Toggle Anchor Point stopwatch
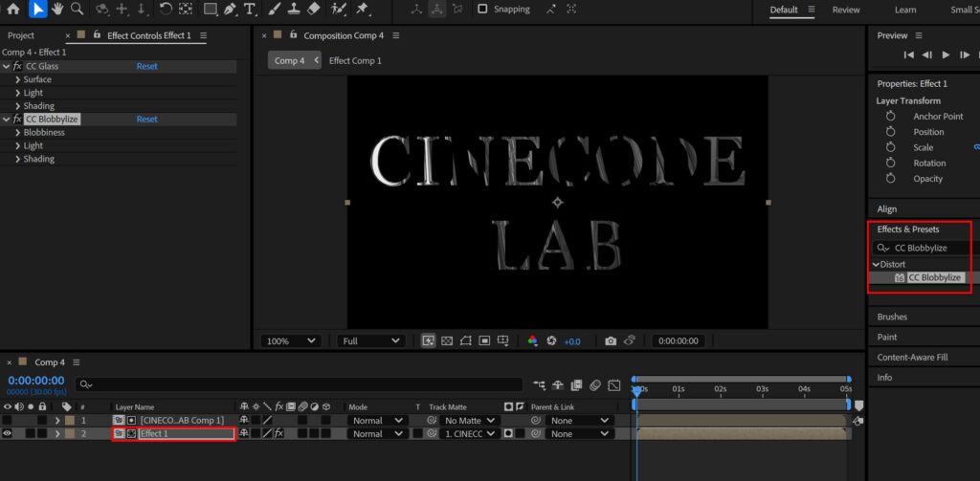Screen dimensions: 980x481 tap(891, 117)
